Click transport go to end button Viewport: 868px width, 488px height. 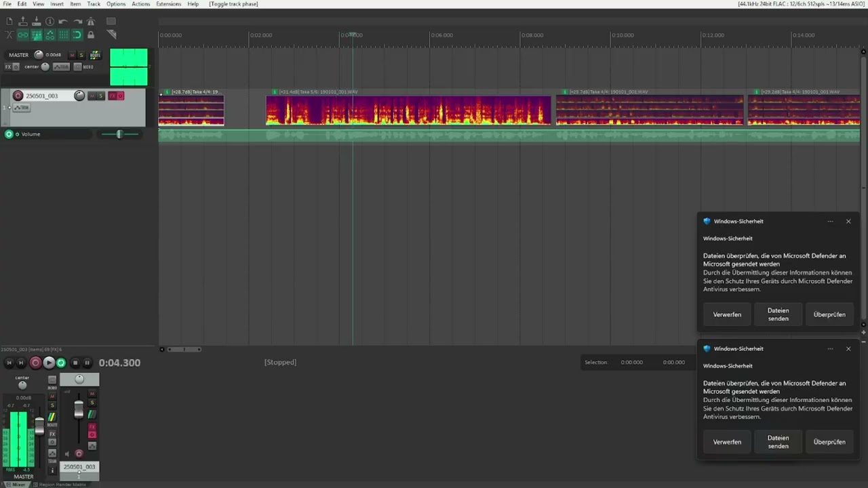click(x=21, y=363)
